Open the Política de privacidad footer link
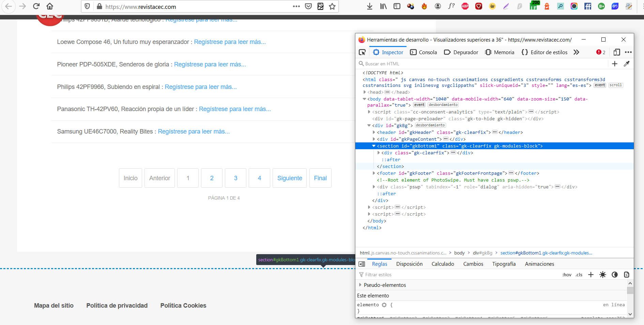The width and height of the screenshot is (644, 325). [117, 306]
